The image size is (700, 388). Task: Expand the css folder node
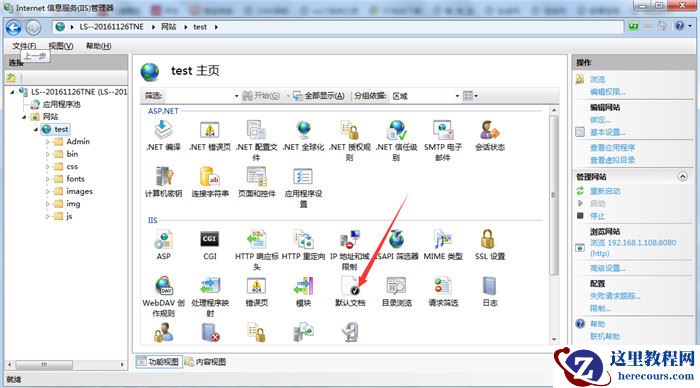point(48,167)
